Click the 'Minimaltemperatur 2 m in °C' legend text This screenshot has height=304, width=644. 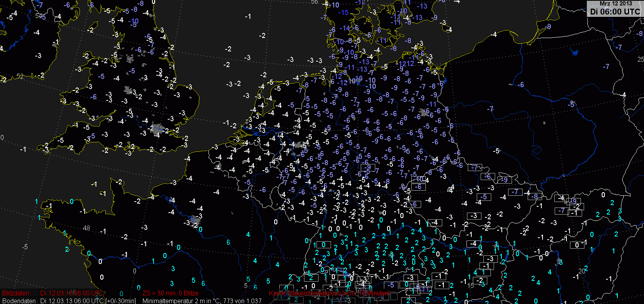pyautogui.click(x=180, y=301)
